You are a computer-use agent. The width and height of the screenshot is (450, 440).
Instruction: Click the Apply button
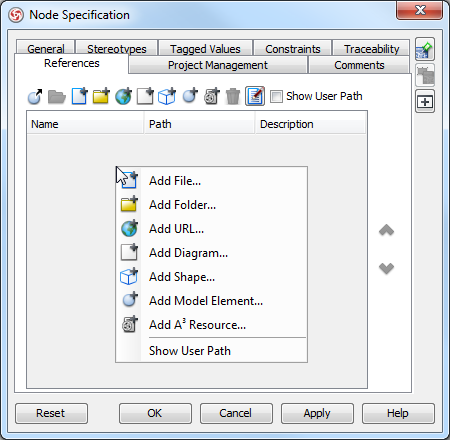click(317, 413)
